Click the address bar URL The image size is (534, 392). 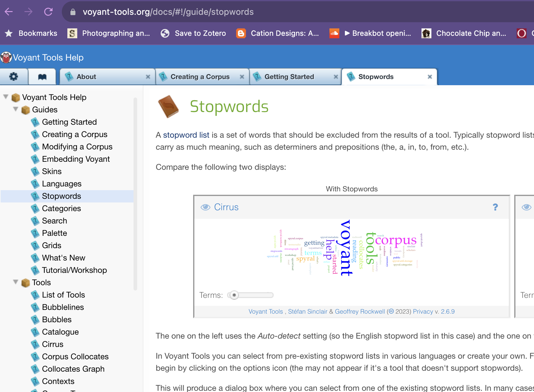pos(168,12)
